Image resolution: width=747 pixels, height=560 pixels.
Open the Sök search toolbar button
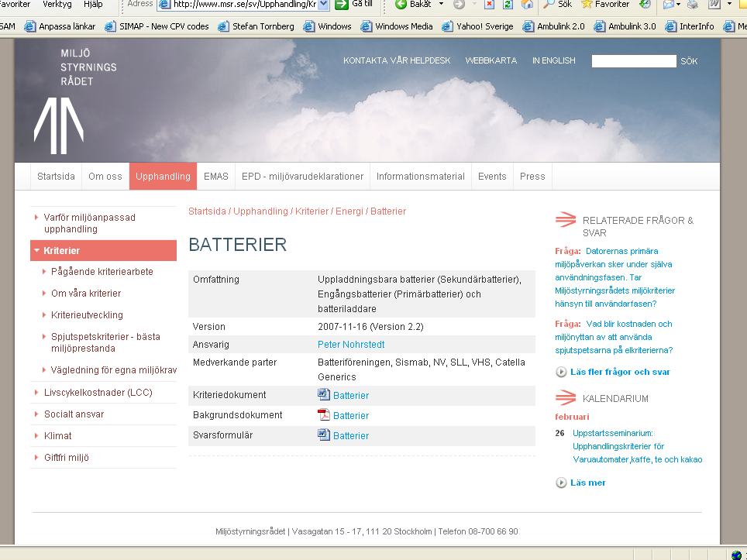click(557, 5)
